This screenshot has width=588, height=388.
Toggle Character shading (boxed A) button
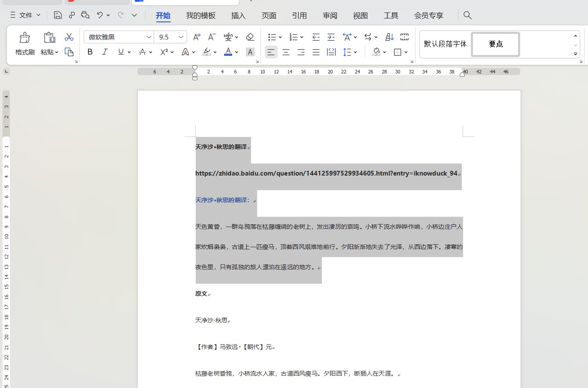click(x=250, y=52)
